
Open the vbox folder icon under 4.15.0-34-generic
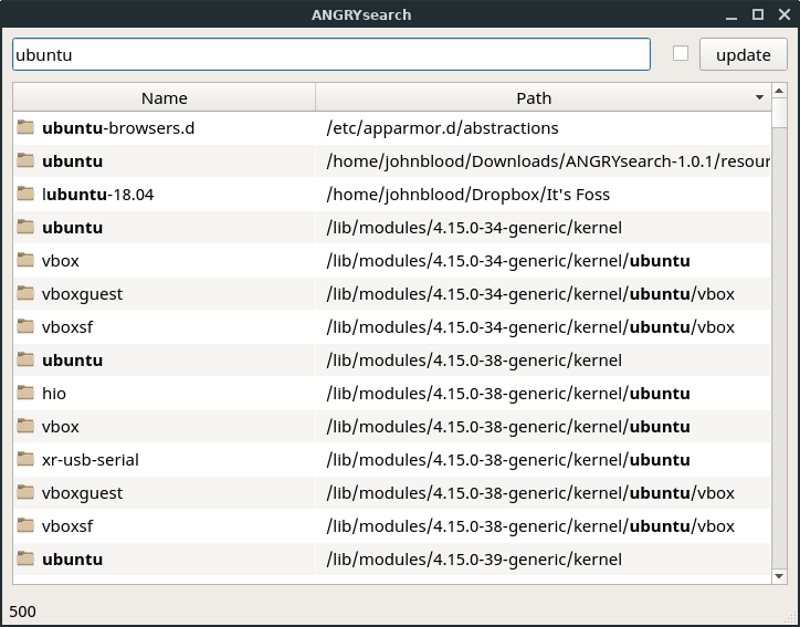26,260
